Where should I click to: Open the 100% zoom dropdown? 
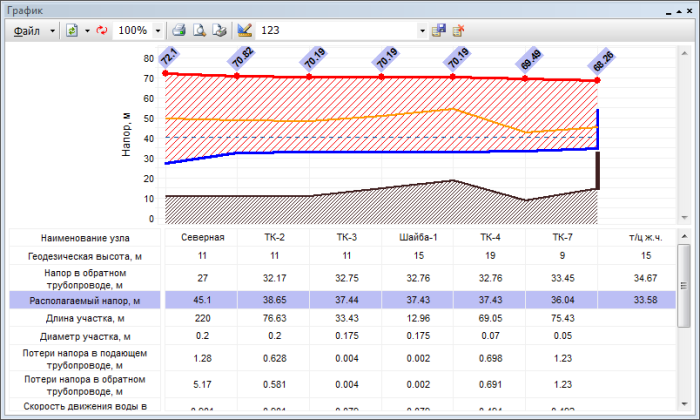[158, 31]
